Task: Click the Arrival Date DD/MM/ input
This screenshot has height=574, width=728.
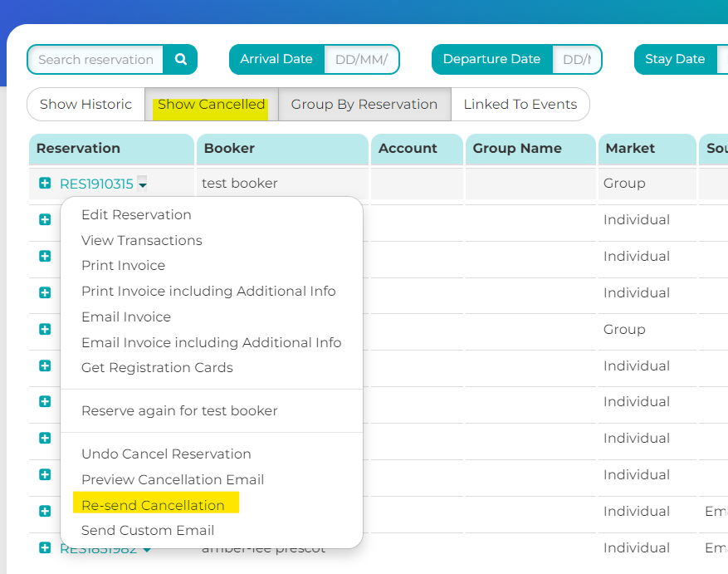Action: (x=361, y=60)
